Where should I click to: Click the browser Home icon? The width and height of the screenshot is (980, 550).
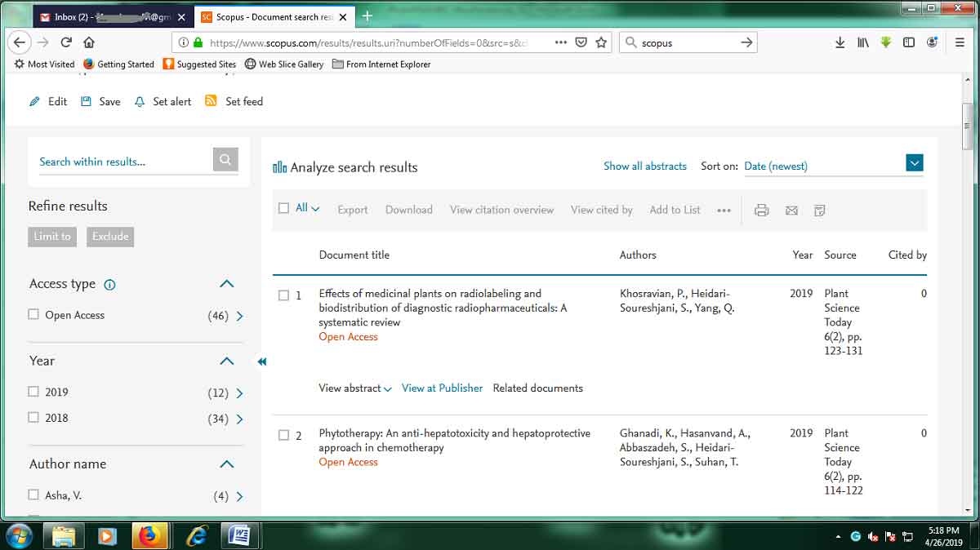coord(89,42)
